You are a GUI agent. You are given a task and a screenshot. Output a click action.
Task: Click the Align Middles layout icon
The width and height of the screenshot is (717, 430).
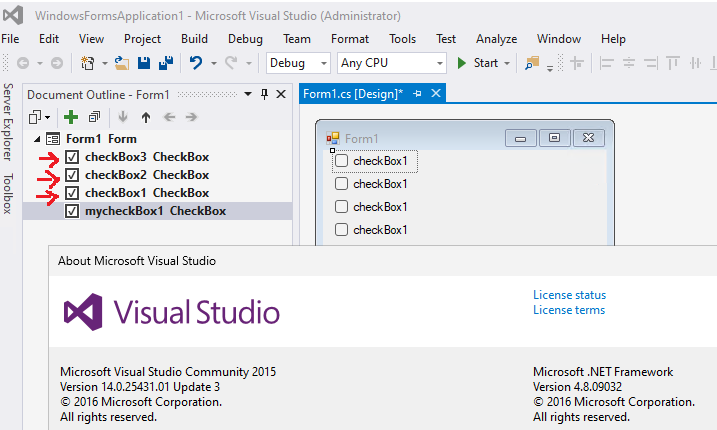(x=696, y=63)
